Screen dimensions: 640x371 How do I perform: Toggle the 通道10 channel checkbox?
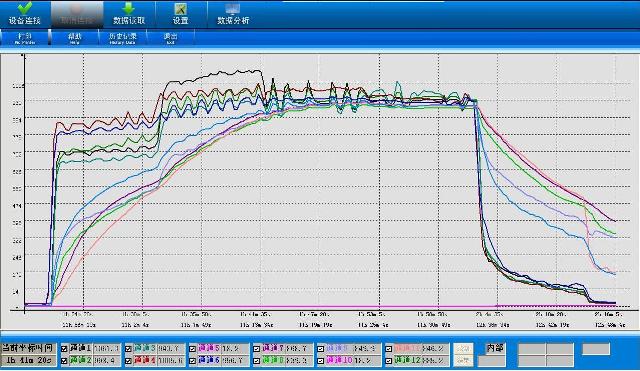tap(320, 361)
